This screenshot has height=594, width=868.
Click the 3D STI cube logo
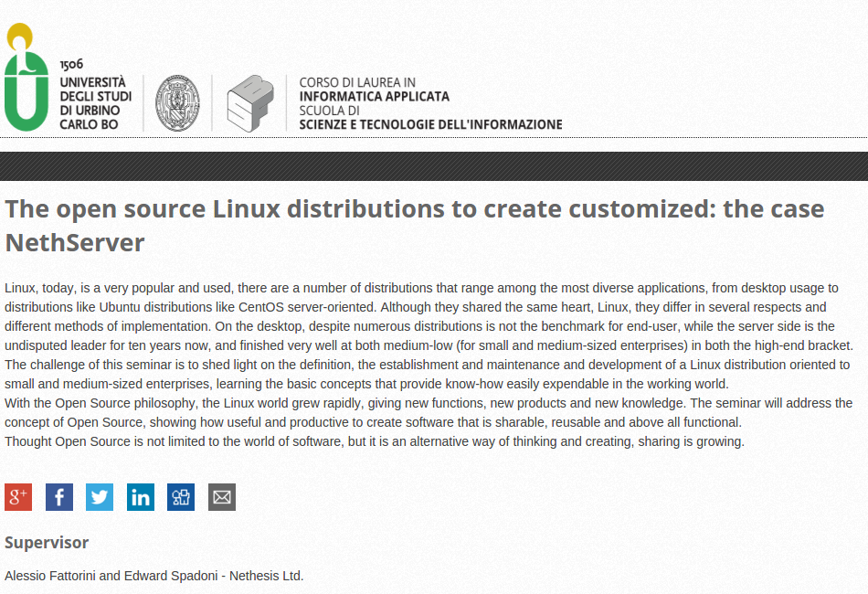pyautogui.click(x=250, y=103)
